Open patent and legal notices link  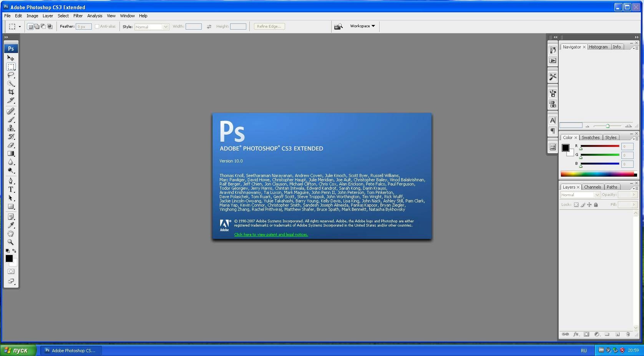click(271, 234)
